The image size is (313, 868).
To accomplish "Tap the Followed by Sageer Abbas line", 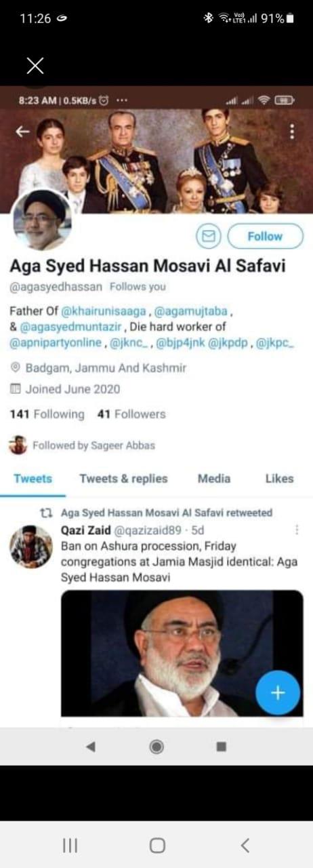I will [x=83, y=446].
